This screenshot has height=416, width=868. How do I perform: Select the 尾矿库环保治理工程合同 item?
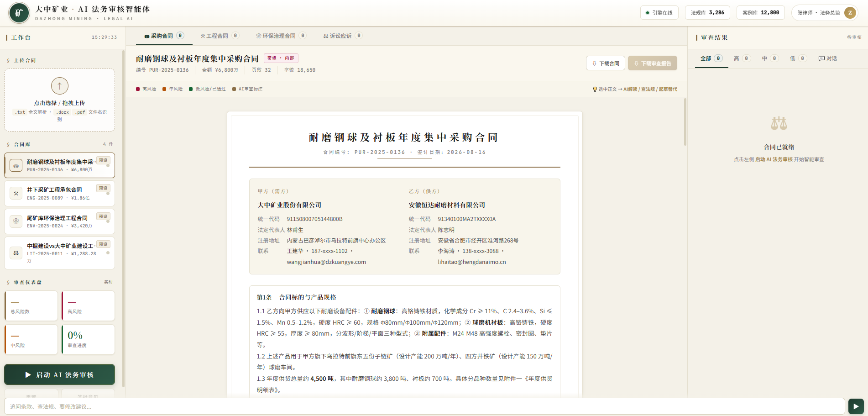[60, 221]
